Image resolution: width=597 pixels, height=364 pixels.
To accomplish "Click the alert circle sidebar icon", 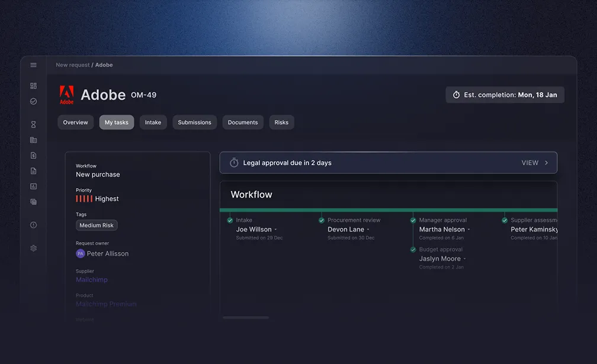I will pos(34,225).
